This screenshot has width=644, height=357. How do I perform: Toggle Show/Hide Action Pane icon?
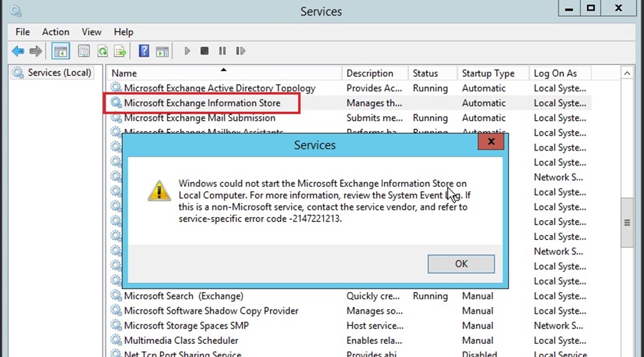(162, 51)
